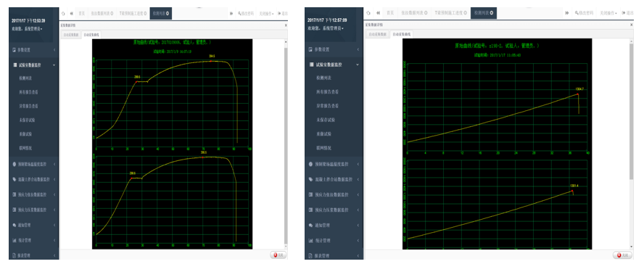The width and height of the screenshot is (644, 264).
Task: Click 通知管理 chat icon in 12:53:39 window
Action: 15,225
